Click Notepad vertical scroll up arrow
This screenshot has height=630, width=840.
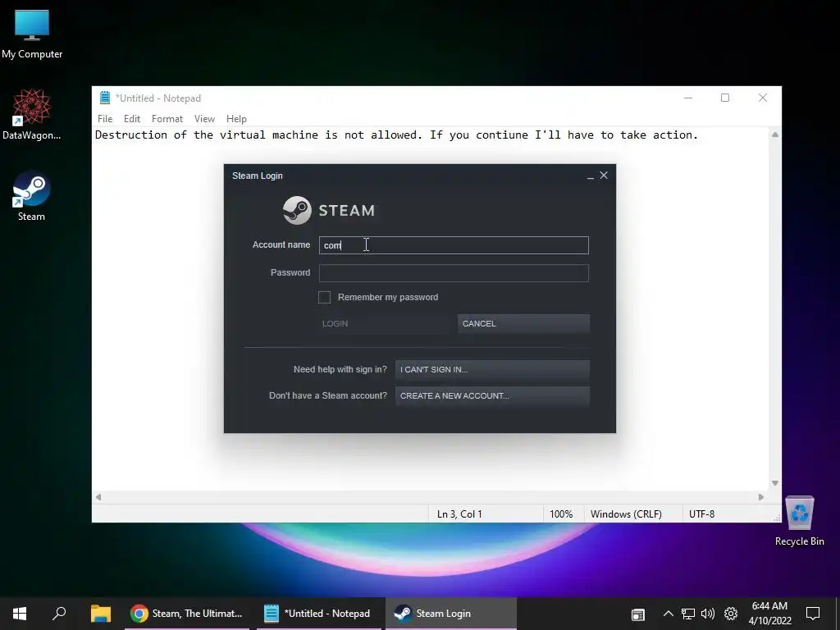click(x=775, y=135)
